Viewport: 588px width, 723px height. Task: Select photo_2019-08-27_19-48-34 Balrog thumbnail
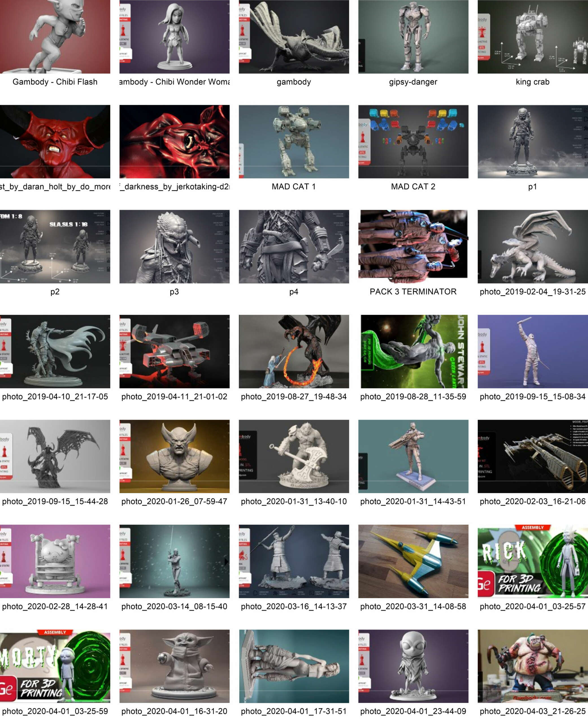(294, 351)
